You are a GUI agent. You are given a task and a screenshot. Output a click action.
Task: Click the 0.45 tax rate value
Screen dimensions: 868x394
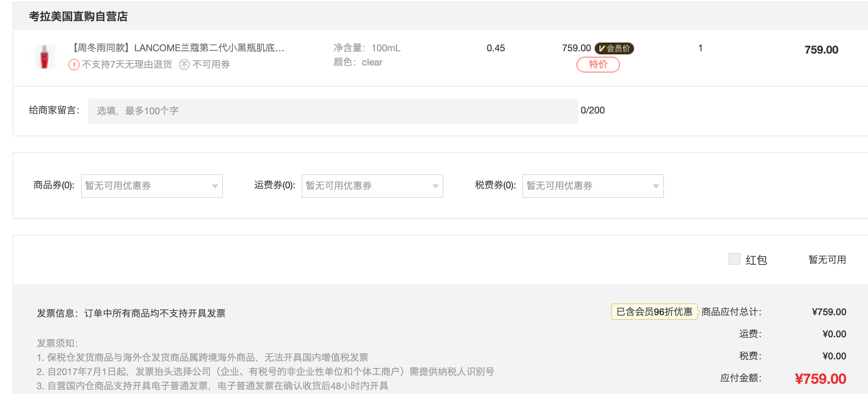[x=496, y=48]
